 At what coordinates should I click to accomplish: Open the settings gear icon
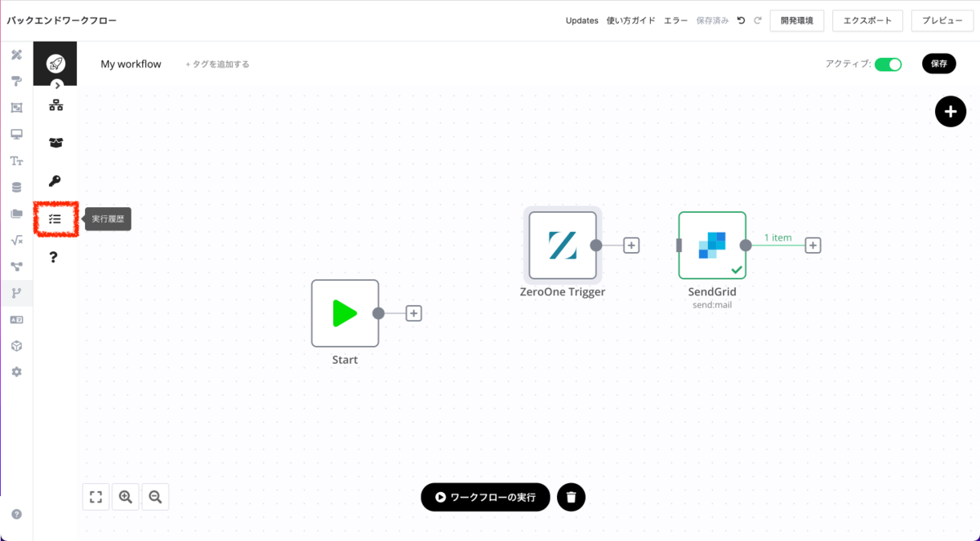(x=16, y=372)
